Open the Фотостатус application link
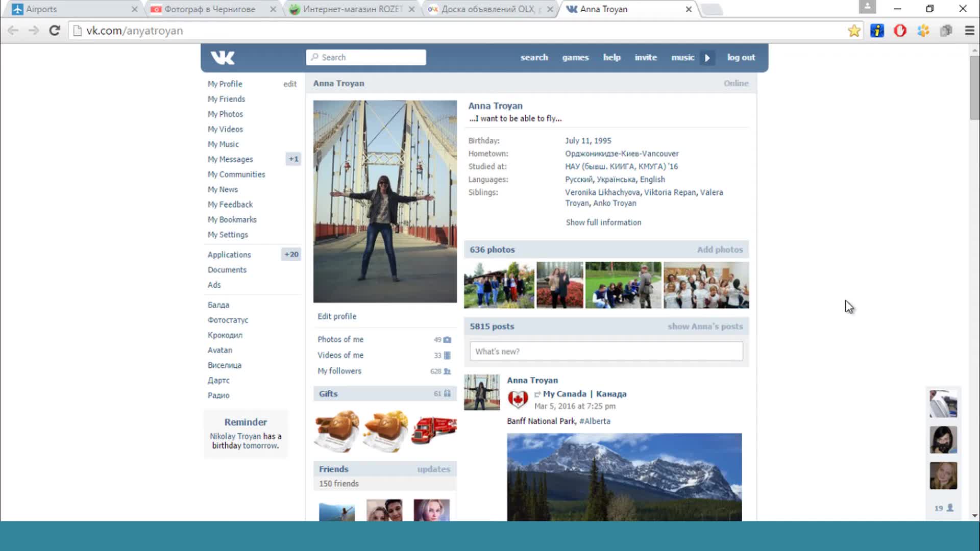Screen dimensions: 980x551 point(228,320)
